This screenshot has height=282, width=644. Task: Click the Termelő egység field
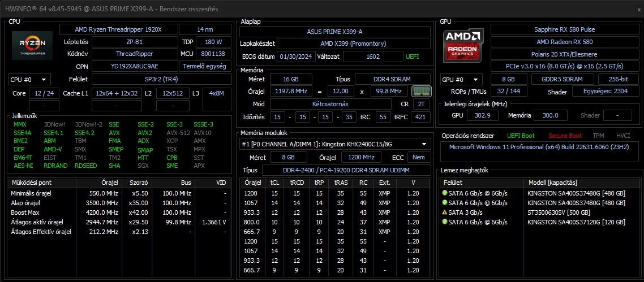[205, 66]
